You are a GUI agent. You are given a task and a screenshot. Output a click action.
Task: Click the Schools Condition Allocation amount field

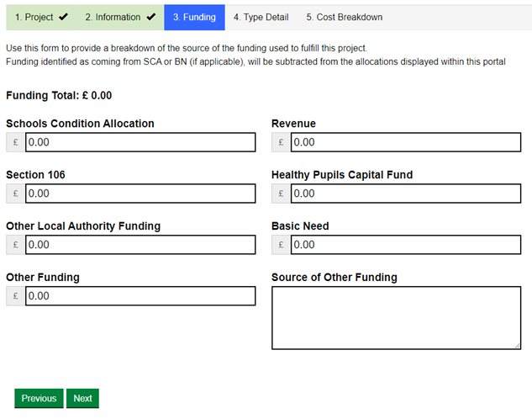coord(140,142)
